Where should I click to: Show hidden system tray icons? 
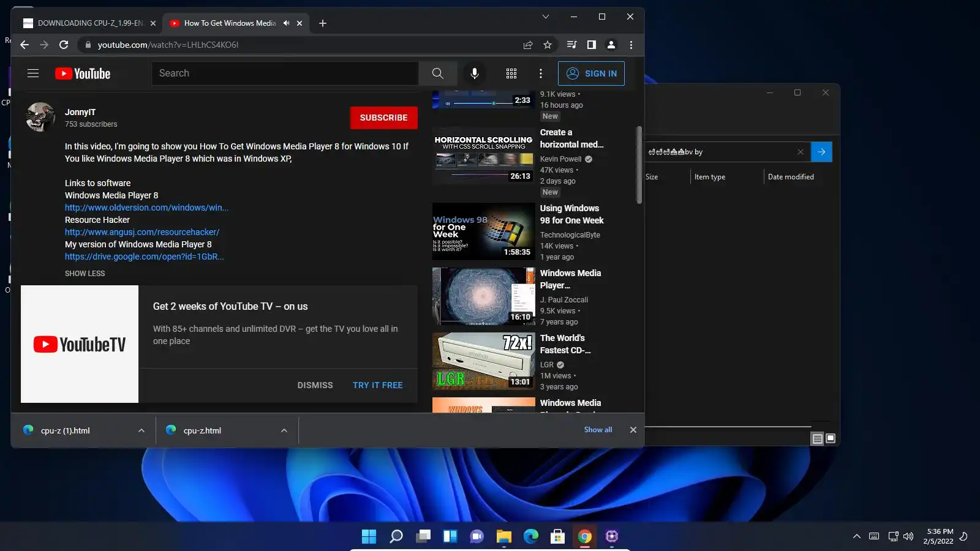[856, 536]
